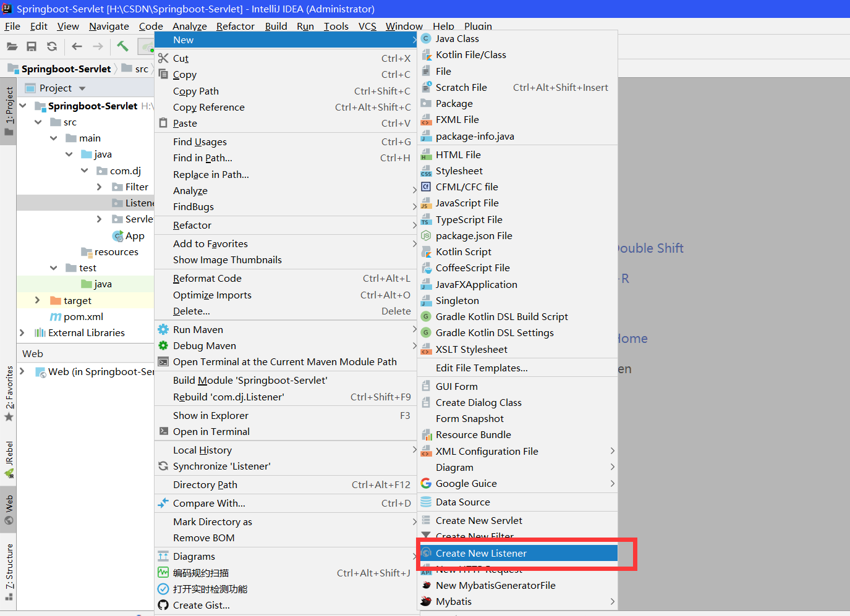Click the Springboot-Servlet breadcrumb

coord(60,69)
